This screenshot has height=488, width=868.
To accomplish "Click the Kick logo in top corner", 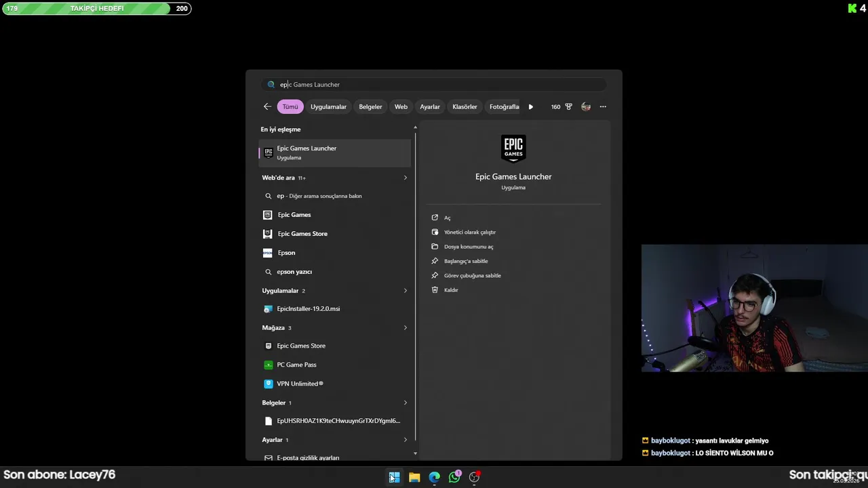I will 852,8.
